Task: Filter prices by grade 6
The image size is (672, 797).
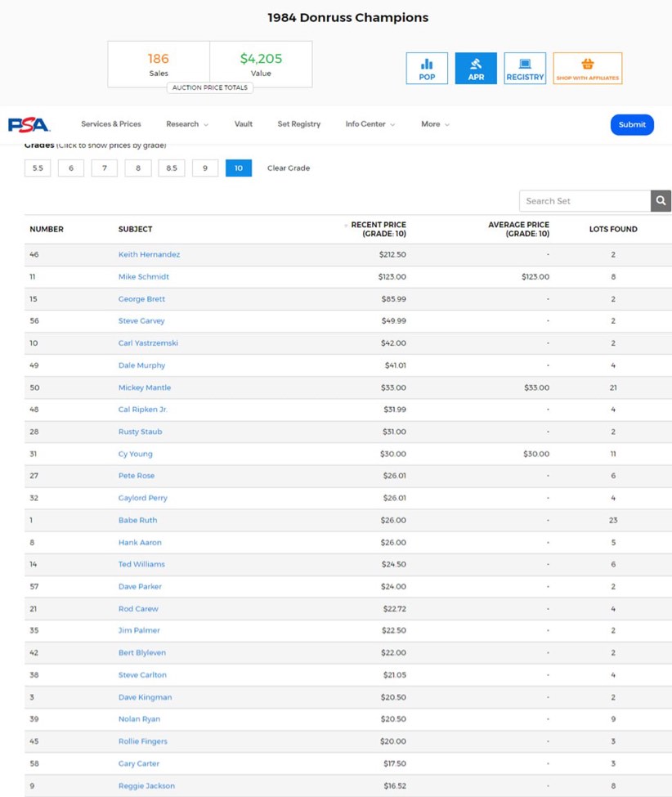Action: (71, 168)
